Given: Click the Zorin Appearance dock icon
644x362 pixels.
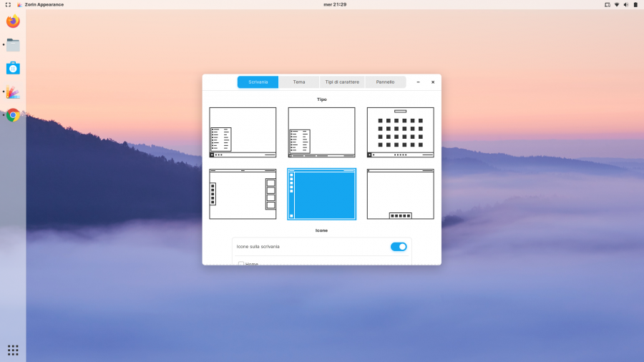Looking at the screenshot, I should click(13, 92).
